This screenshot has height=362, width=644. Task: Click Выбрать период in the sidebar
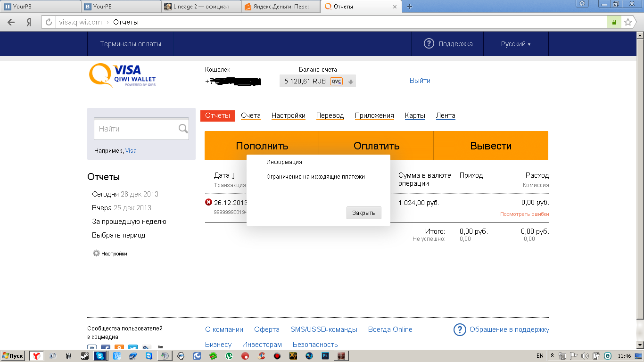click(x=119, y=235)
